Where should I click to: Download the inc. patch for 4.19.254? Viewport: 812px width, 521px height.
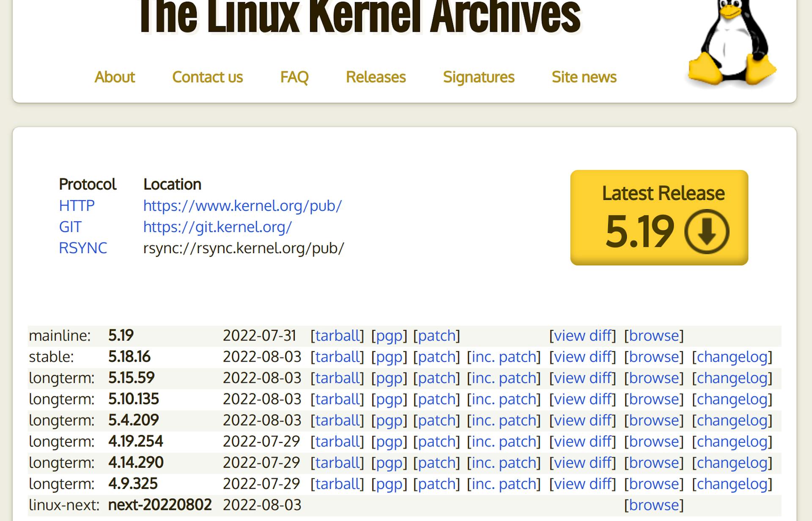click(503, 441)
